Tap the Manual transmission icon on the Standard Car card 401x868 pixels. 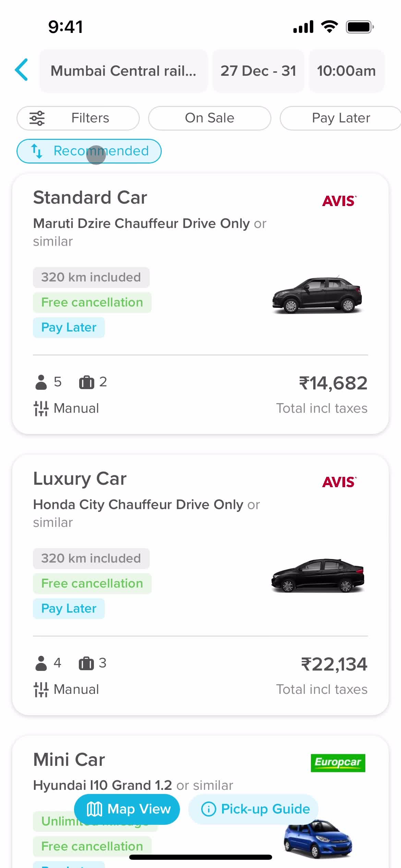(x=41, y=408)
